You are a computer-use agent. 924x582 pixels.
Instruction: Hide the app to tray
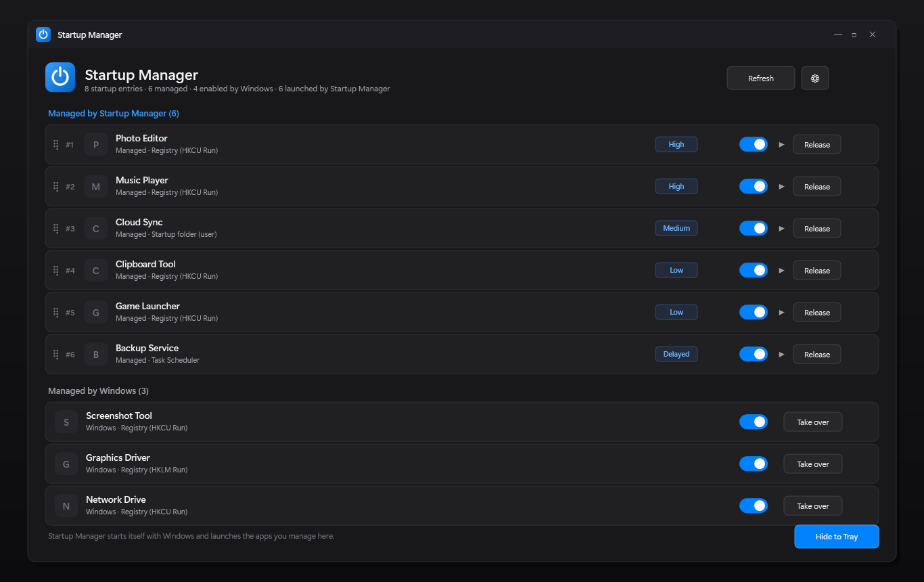(x=837, y=537)
